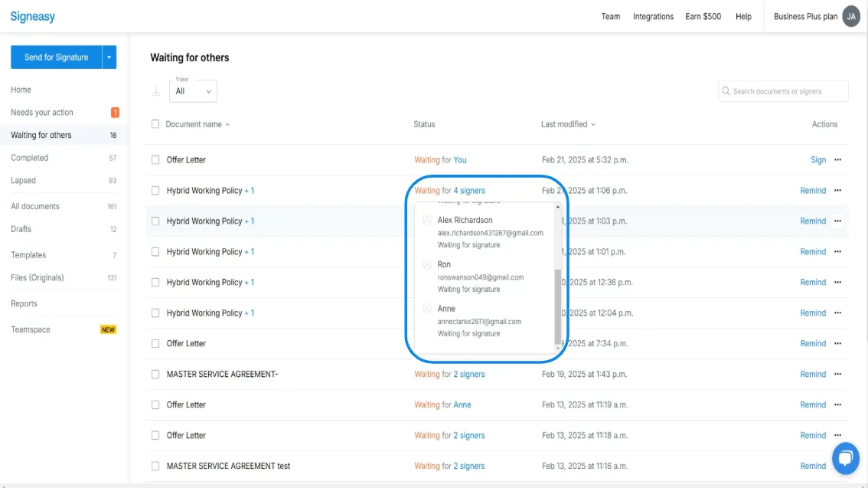This screenshot has width=868, height=488.
Task: Open Integrations in top navigation
Action: click(653, 17)
